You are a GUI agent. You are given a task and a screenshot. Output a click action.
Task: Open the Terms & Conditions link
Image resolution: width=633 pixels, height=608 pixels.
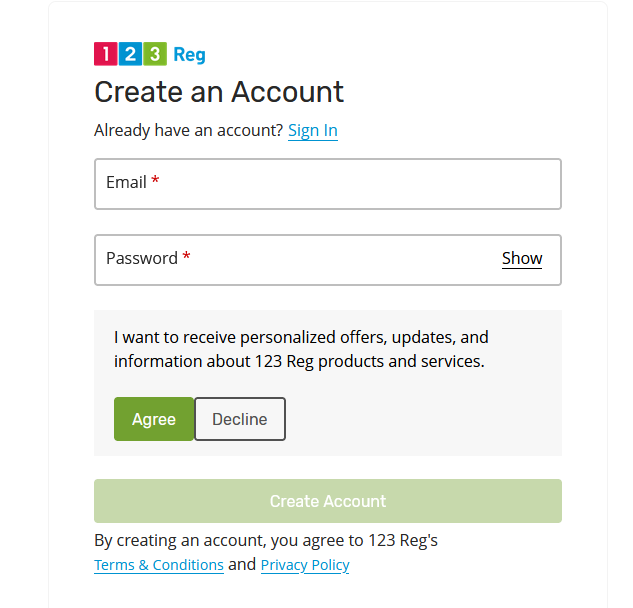(159, 565)
